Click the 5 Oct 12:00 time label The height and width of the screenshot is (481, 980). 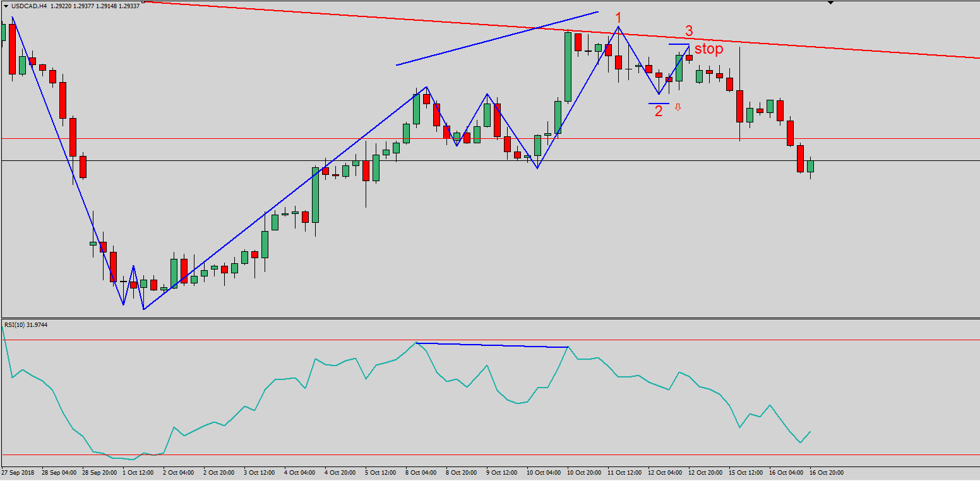click(x=381, y=472)
